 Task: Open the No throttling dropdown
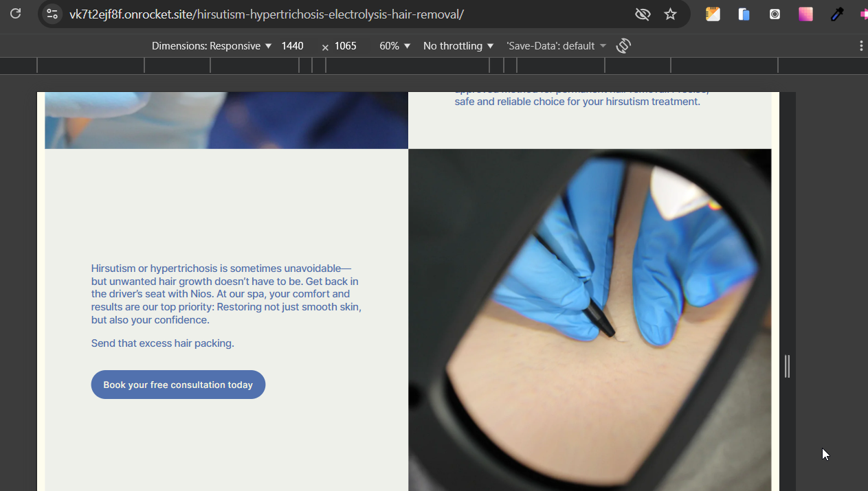(x=458, y=46)
